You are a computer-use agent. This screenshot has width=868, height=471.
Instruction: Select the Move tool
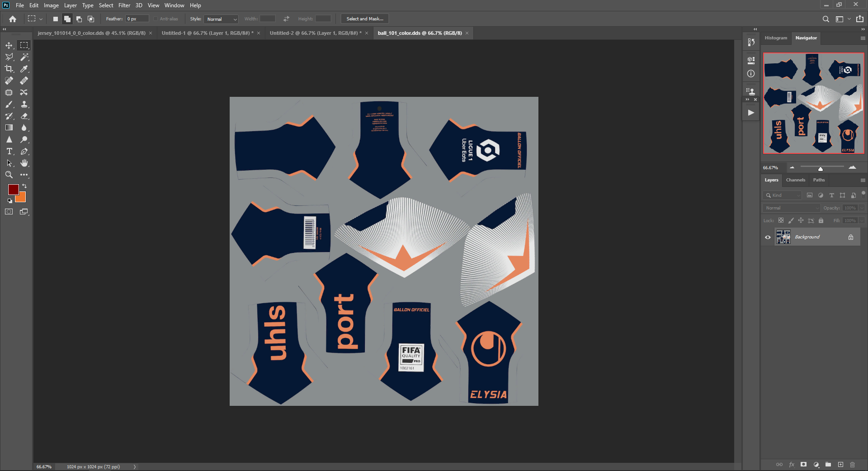pyautogui.click(x=9, y=45)
